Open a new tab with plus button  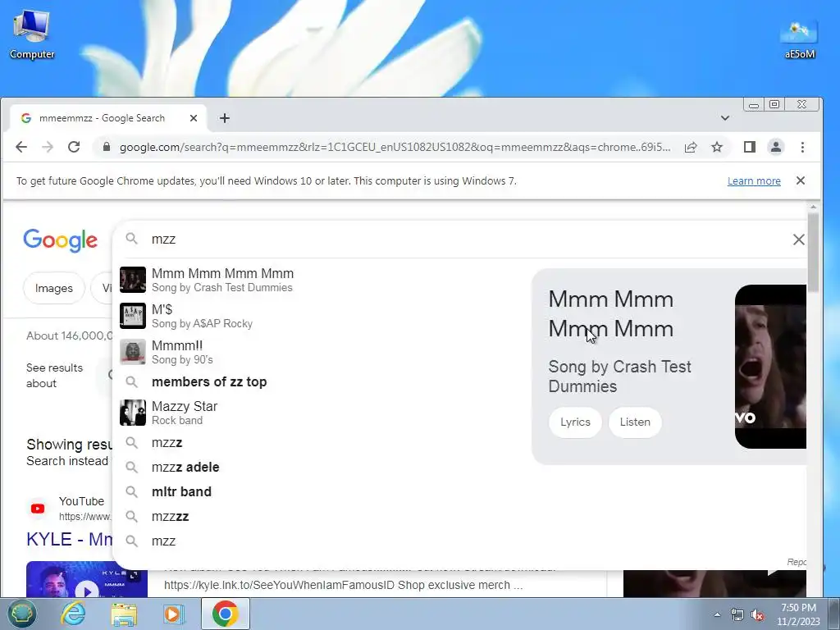(x=225, y=118)
